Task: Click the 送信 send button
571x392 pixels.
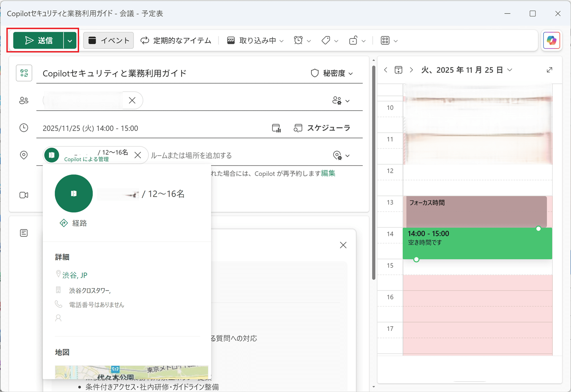Action: [x=38, y=40]
